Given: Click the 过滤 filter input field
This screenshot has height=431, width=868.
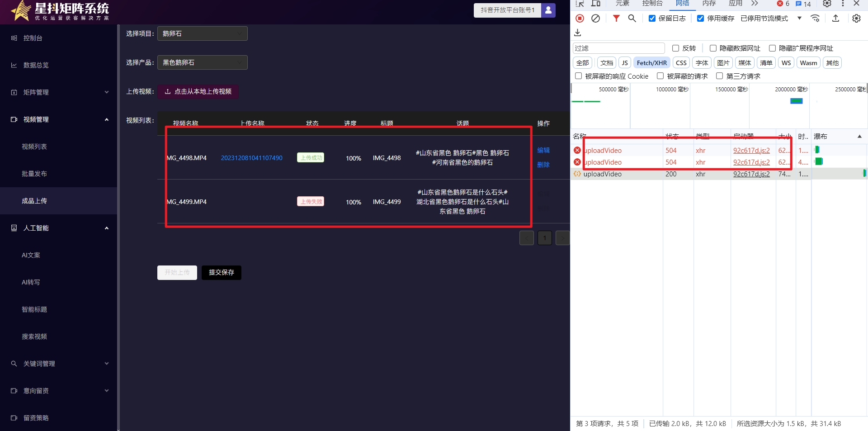Looking at the screenshot, I should 618,48.
